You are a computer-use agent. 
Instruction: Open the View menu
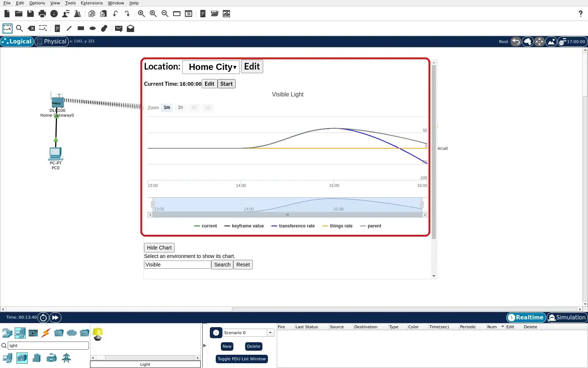click(55, 3)
